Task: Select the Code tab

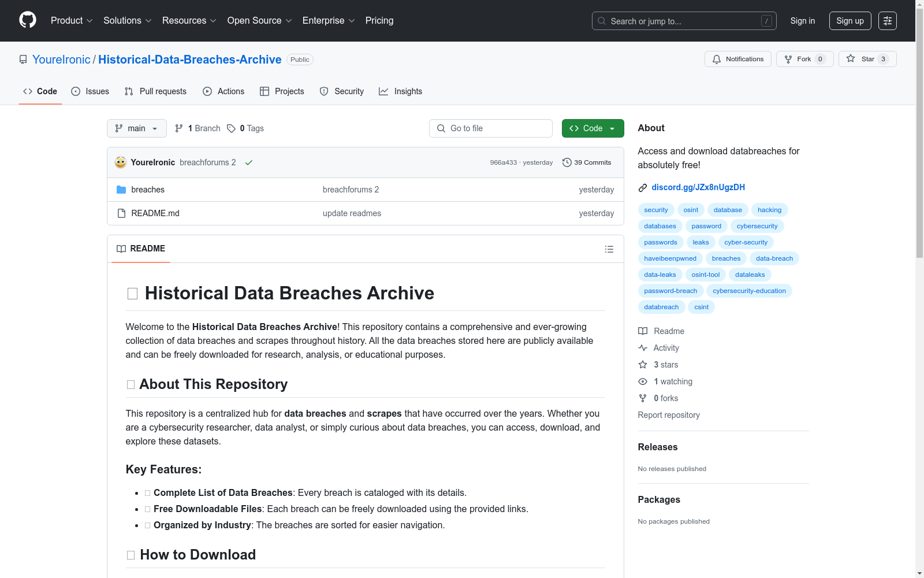Action: (40, 91)
